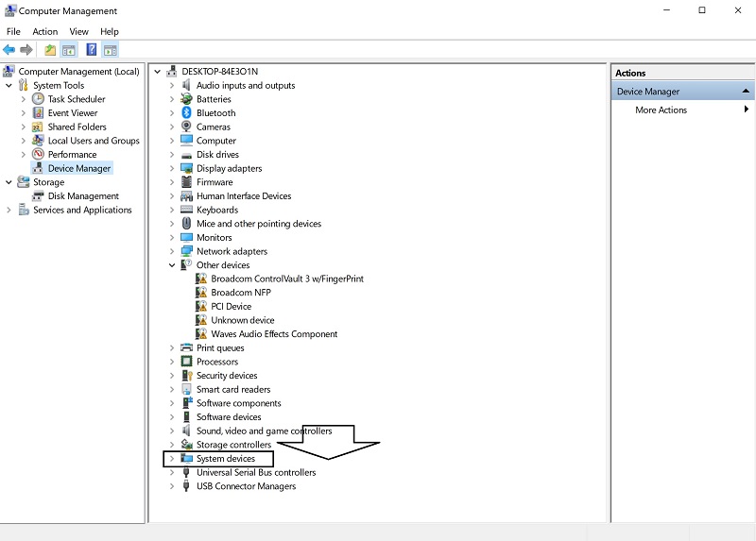Click the Security devices key icon
The height and width of the screenshot is (541, 756).
186,376
